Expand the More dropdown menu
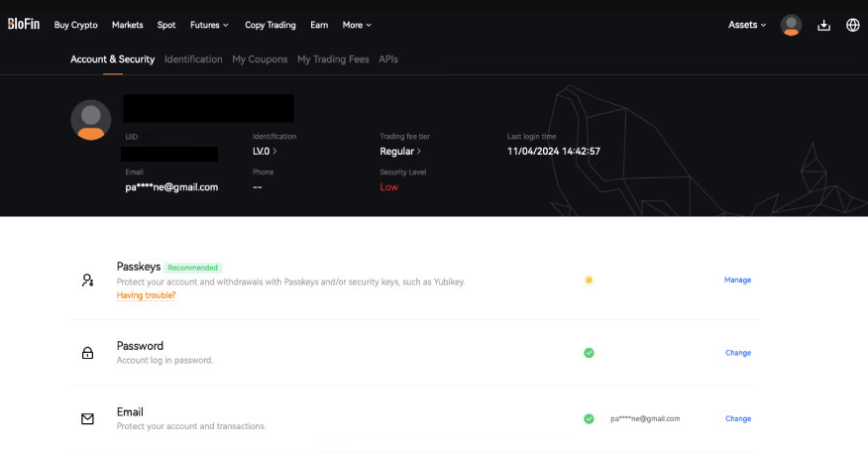Screen dimensions: 868x452 click(357, 25)
